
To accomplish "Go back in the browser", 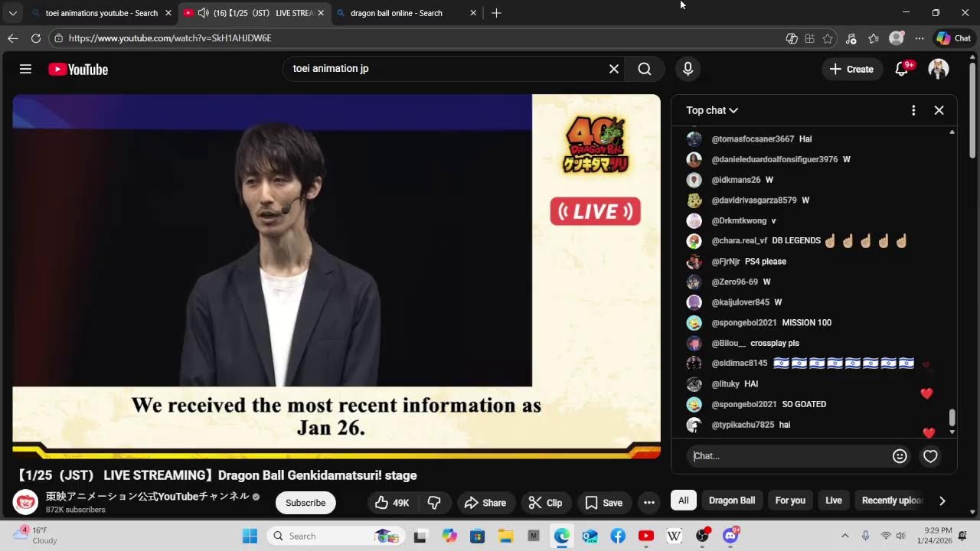I will (x=13, y=38).
